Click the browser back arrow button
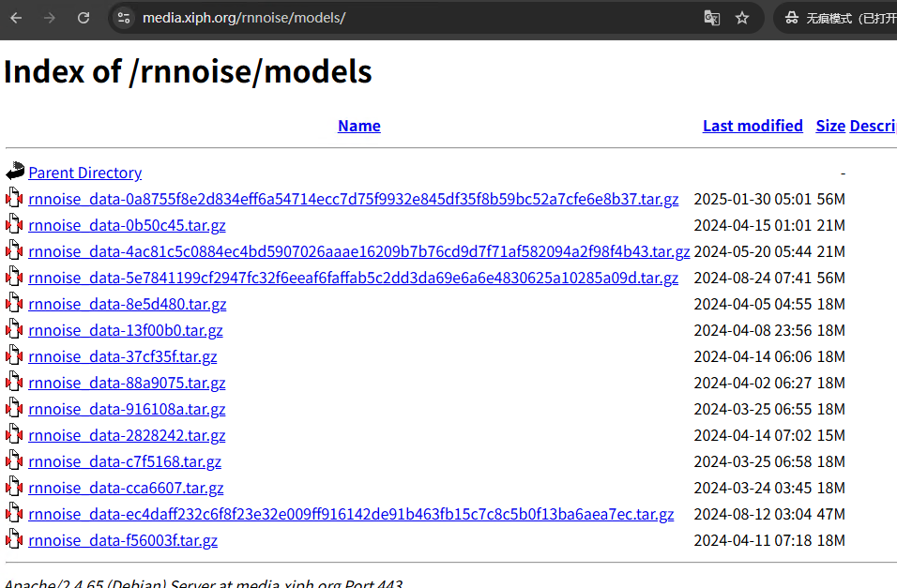This screenshot has width=897, height=588. (x=16, y=18)
